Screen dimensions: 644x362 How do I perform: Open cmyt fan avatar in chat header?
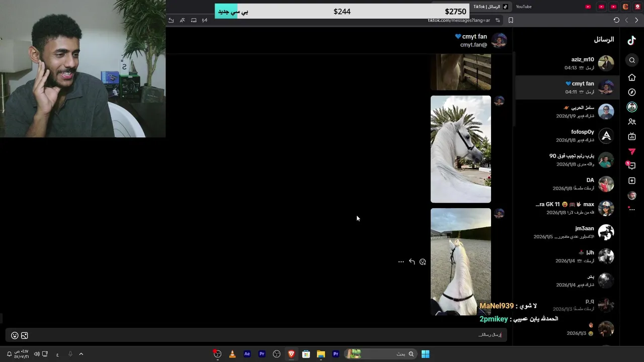499,40
